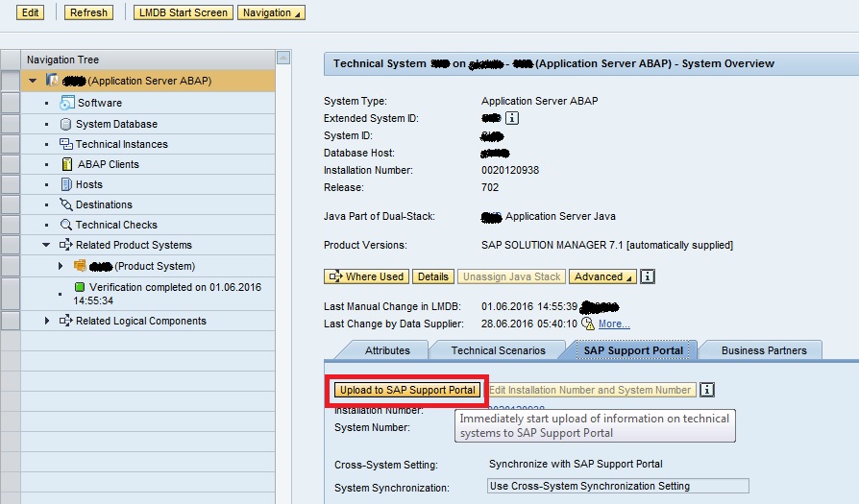Click the System Synchronization input field
The width and height of the screenshot is (859, 504).
617,487
